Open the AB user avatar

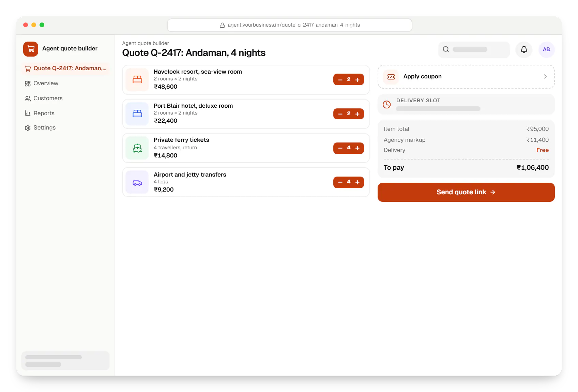tap(546, 49)
